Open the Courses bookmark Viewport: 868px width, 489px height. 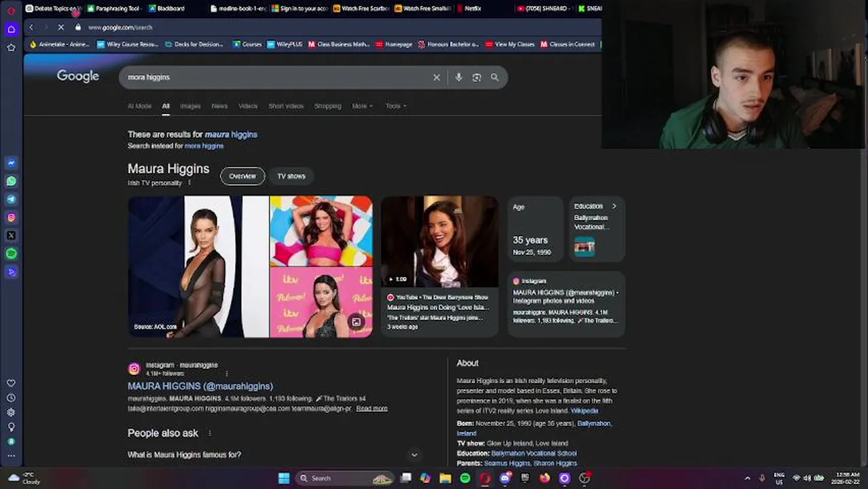click(247, 44)
